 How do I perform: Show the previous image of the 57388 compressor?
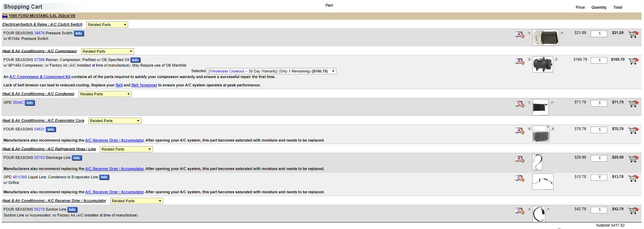[529, 59]
